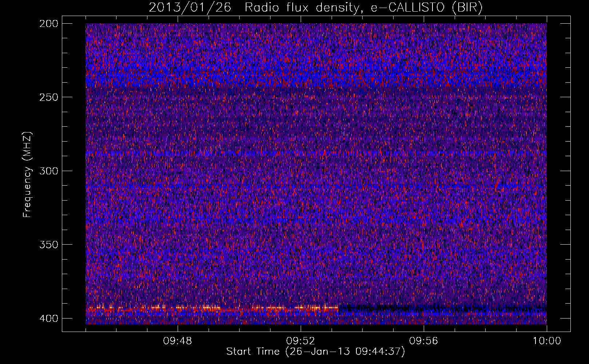Click the 400 frequency tick label
Image resolution: width=589 pixels, height=364 pixels.
tap(48, 318)
